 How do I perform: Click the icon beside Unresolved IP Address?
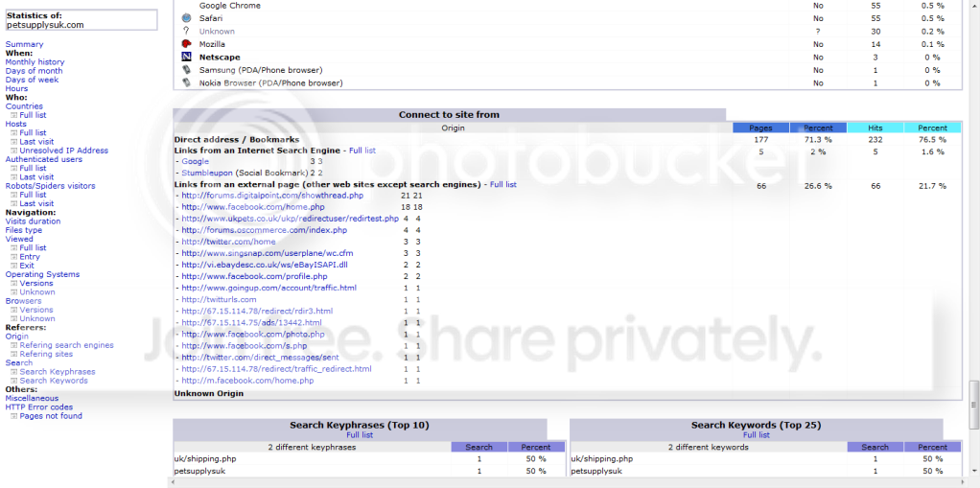click(x=13, y=151)
